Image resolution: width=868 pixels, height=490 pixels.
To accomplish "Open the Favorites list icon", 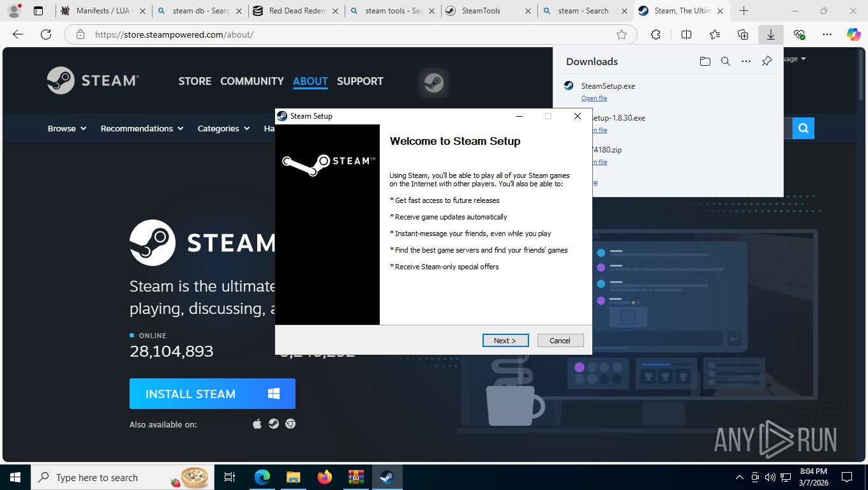I will pyautogui.click(x=715, y=34).
